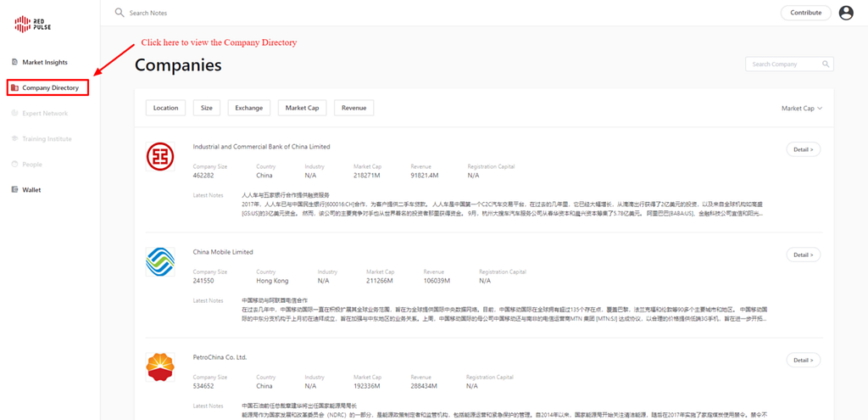View Detail for China Mobile Limited

(804, 255)
